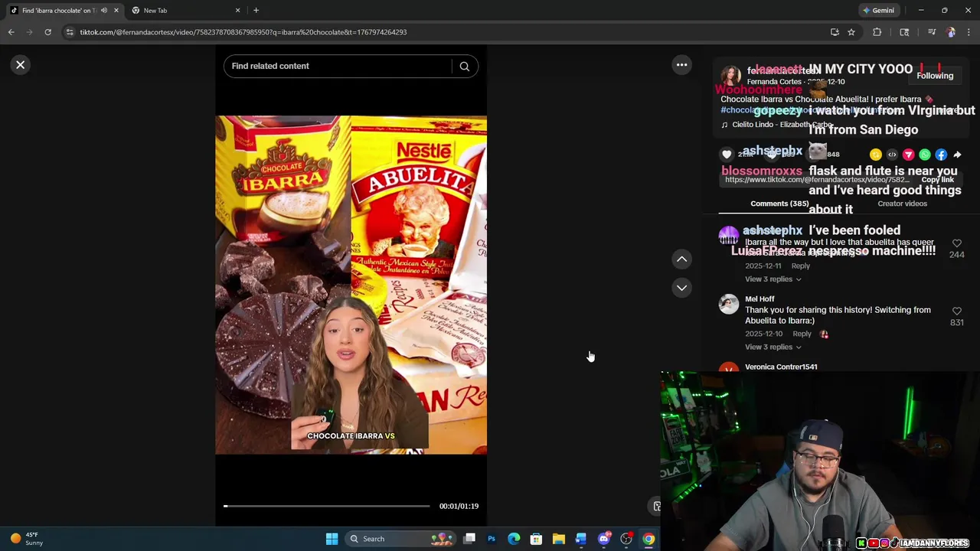Image resolution: width=980 pixels, height=551 pixels.
Task: Like Mel Hoff's comment
Action: click(x=956, y=311)
